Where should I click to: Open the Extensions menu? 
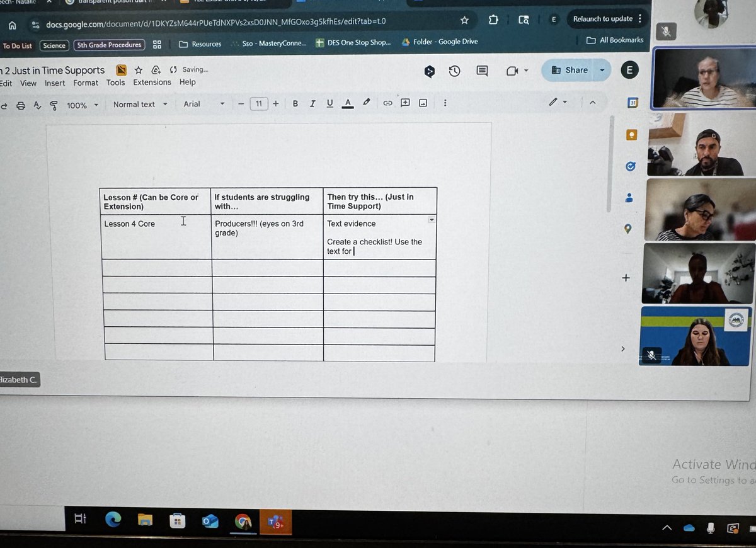[x=151, y=83]
